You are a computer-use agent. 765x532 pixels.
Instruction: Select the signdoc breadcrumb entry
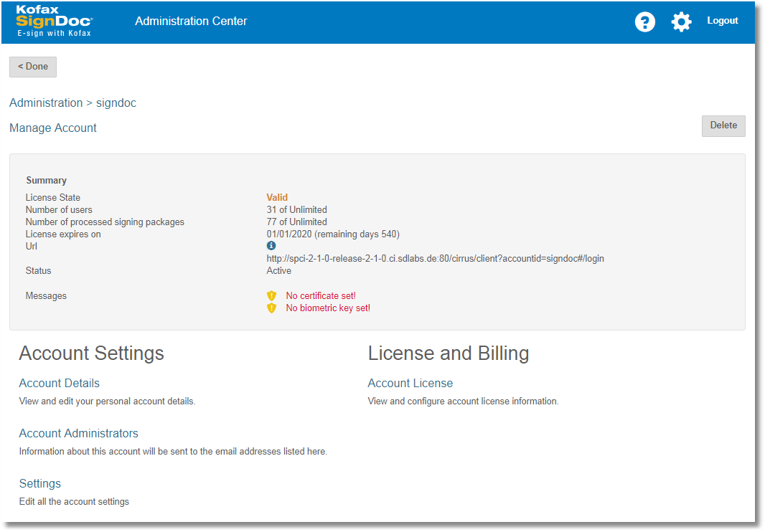(116, 103)
